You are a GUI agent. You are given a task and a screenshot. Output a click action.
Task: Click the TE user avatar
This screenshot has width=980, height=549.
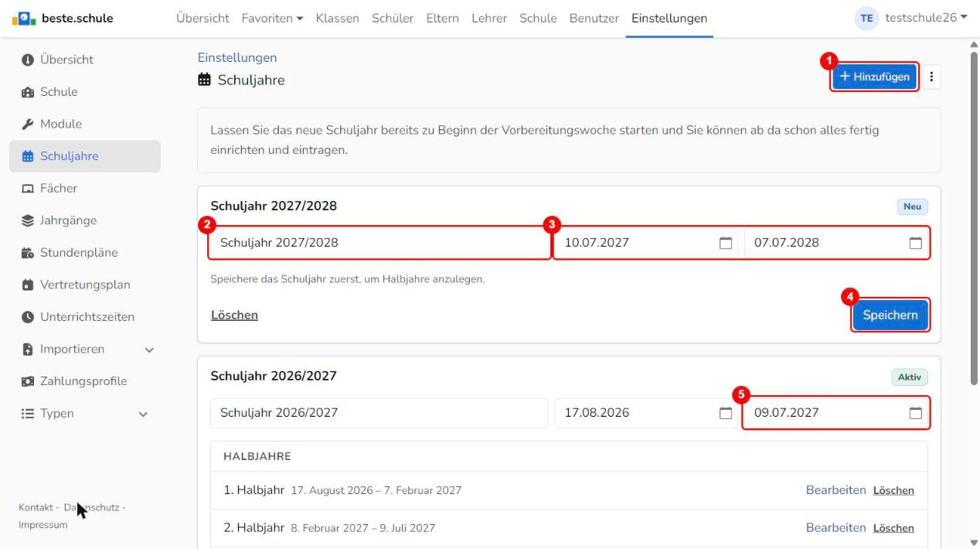pyautogui.click(x=867, y=19)
